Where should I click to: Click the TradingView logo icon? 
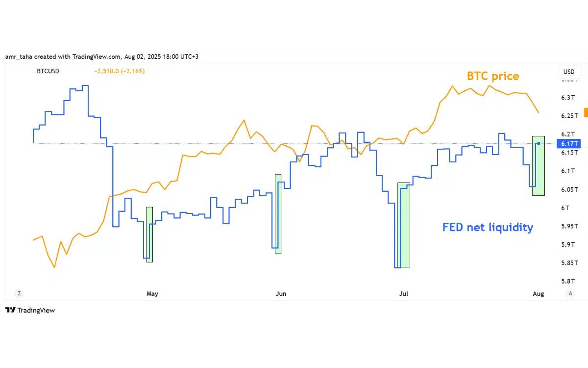pyautogui.click(x=10, y=310)
